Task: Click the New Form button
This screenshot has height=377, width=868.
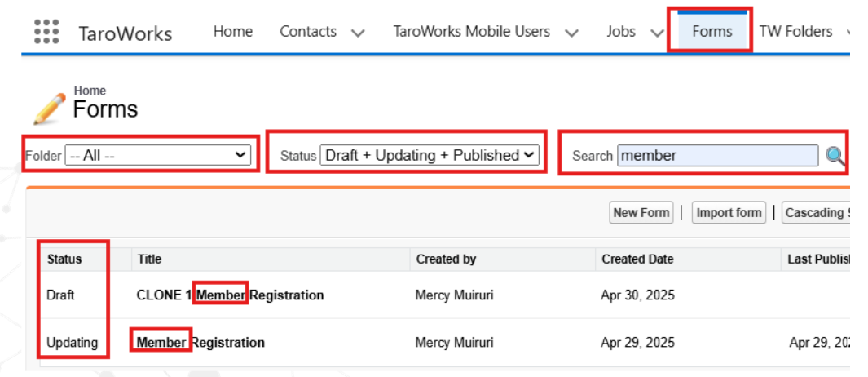Action: [x=641, y=213]
